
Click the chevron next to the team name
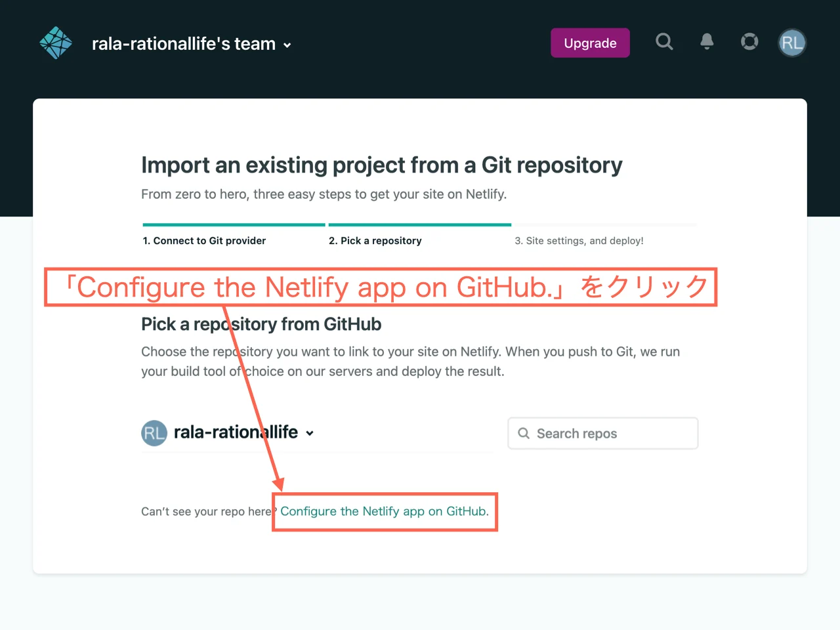coord(287,45)
